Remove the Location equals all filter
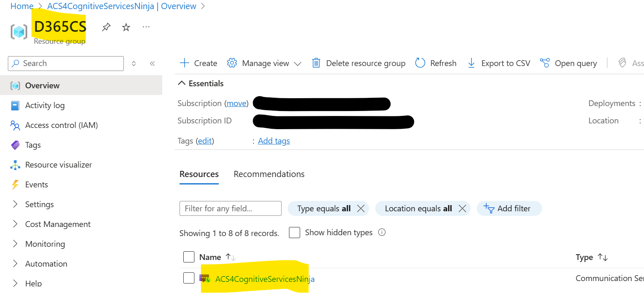This screenshot has height=293, width=644. point(462,209)
